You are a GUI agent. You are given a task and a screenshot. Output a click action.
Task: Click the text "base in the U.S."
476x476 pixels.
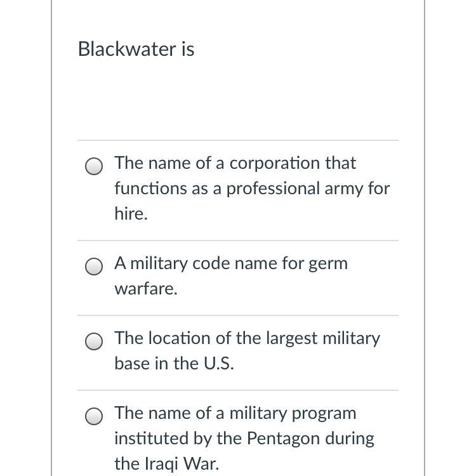tap(174, 364)
